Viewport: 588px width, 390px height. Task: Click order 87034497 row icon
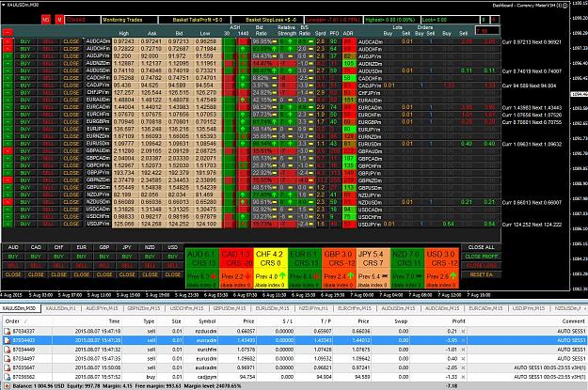(8, 359)
